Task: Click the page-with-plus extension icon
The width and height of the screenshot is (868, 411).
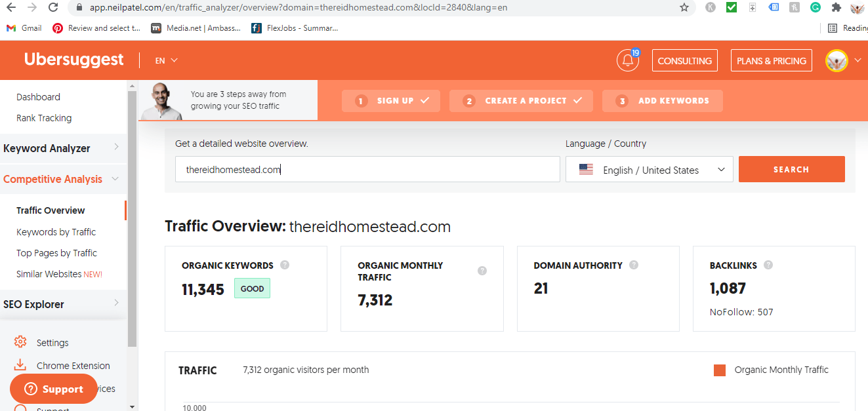Action: click(x=753, y=8)
